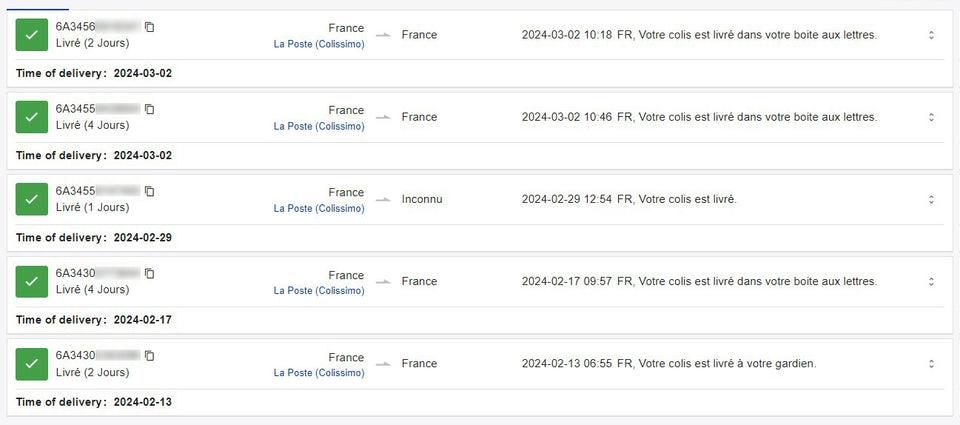This screenshot has width=960, height=425.
Task: Expand the parcel delivered to the gardien
Action: 931,364
